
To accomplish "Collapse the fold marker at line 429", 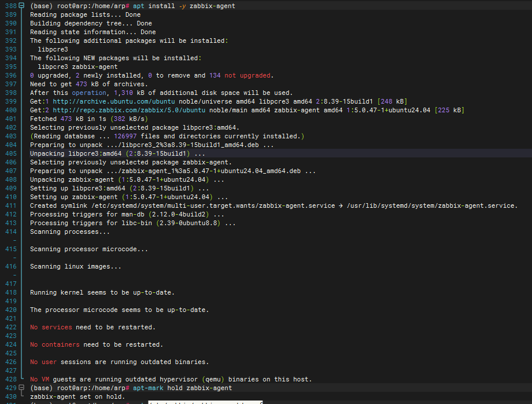I will pos(21,387).
